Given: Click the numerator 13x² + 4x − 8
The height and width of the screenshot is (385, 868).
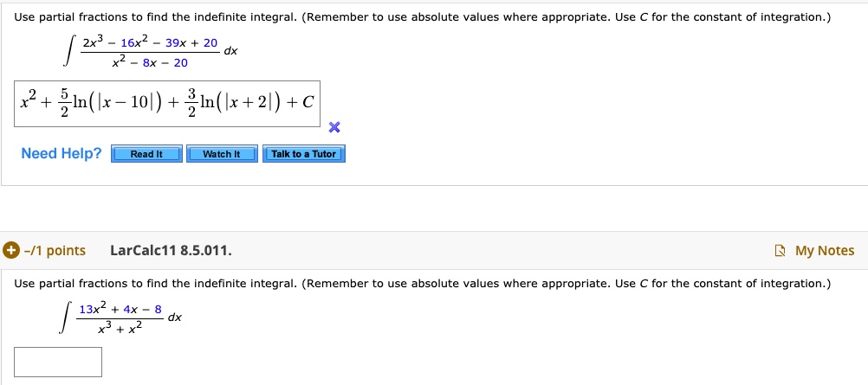Looking at the screenshot, I should [x=120, y=309].
